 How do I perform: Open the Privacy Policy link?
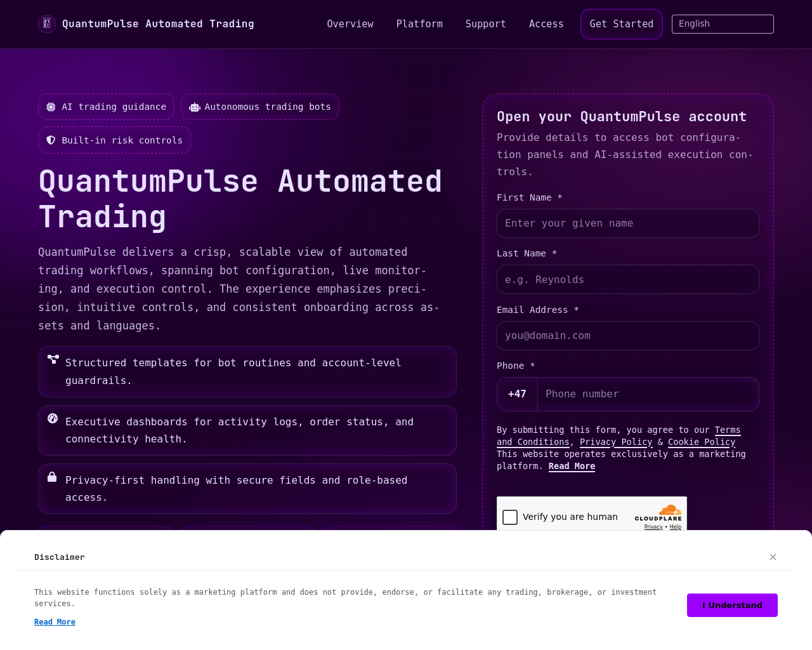pos(616,442)
